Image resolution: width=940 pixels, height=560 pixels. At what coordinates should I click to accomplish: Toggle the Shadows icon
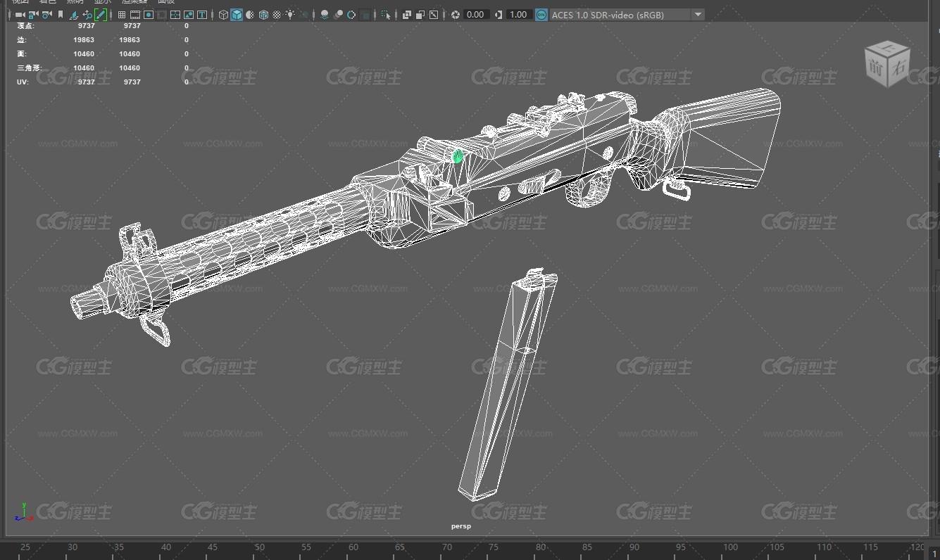pos(303,14)
